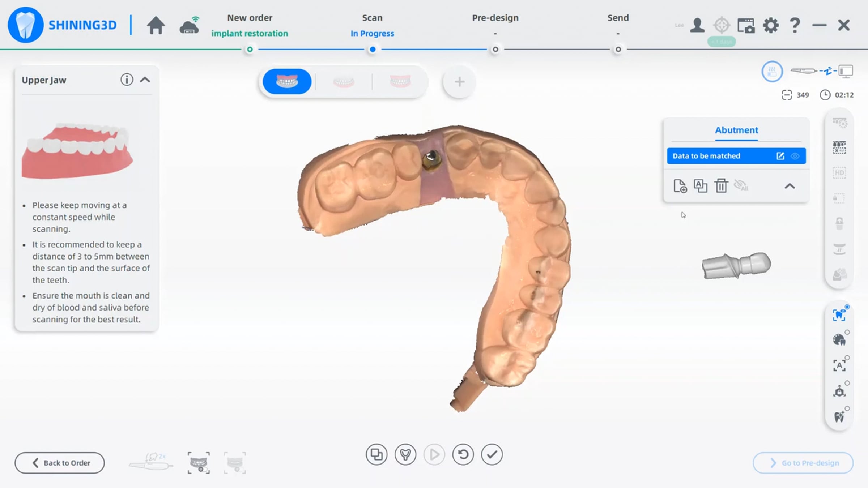This screenshot has width=868, height=488.
Task: Collapse the Abutment panel with chevron
Action: point(790,186)
